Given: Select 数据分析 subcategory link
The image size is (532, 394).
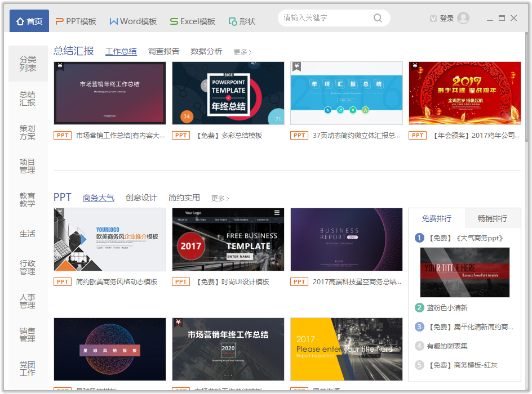Looking at the screenshot, I should pos(206,51).
